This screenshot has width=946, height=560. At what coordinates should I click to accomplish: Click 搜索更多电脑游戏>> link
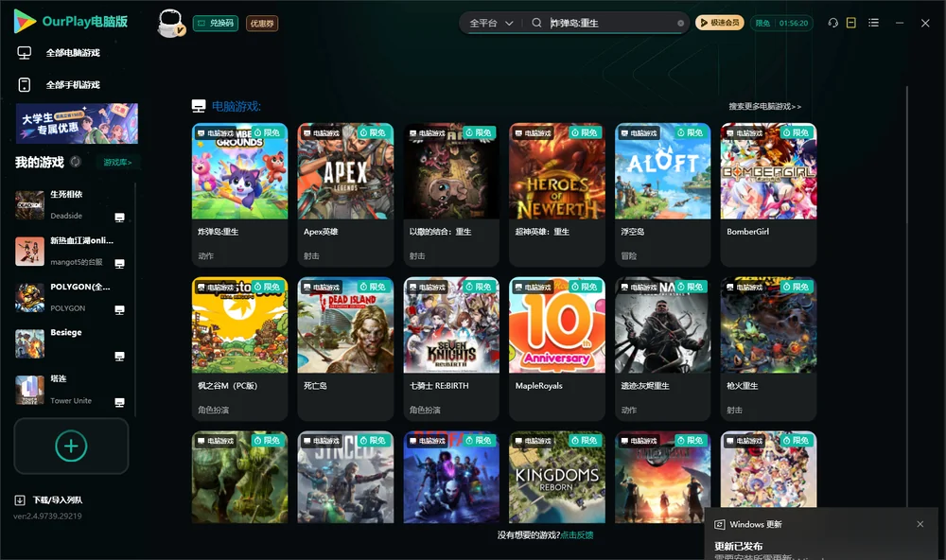pyautogui.click(x=765, y=106)
